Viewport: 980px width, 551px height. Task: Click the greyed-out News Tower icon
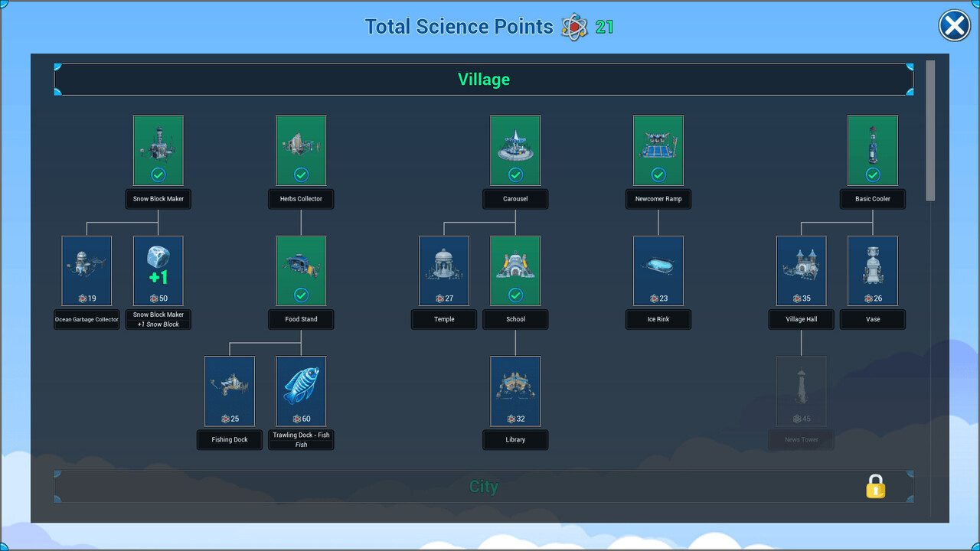(x=802, y=390)
